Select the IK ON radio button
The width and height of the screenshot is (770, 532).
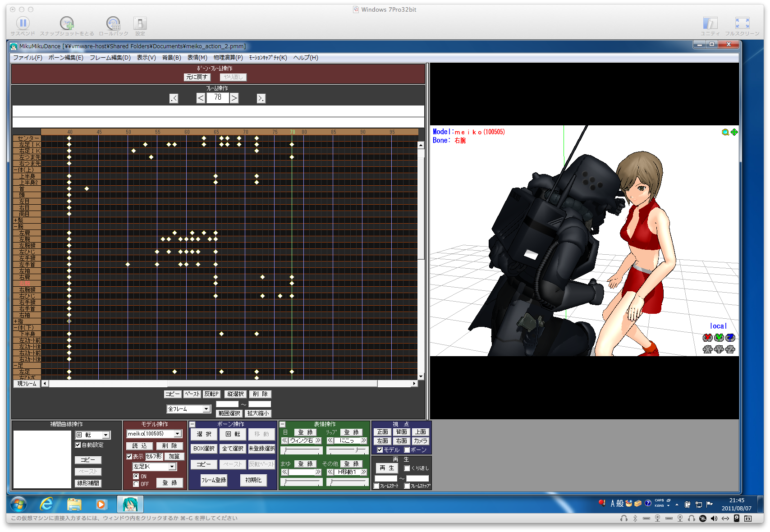click(x=136, y=476)
